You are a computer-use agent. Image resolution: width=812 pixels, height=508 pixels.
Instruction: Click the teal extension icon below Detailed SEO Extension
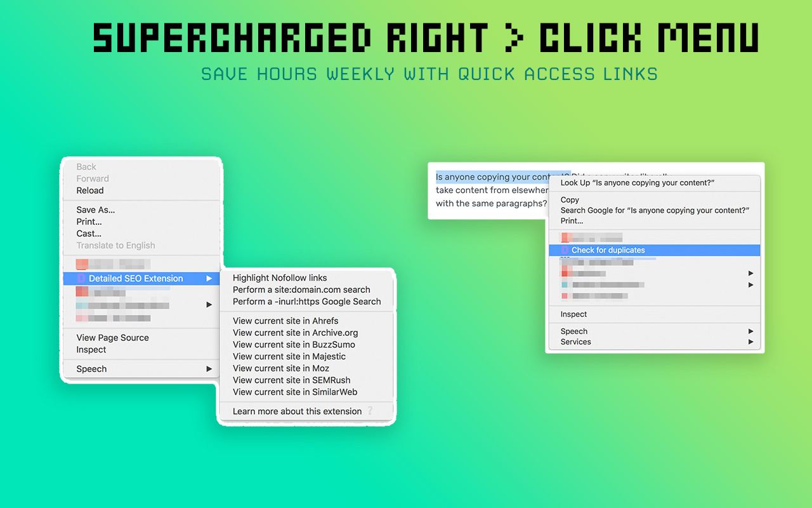(82, 305)
